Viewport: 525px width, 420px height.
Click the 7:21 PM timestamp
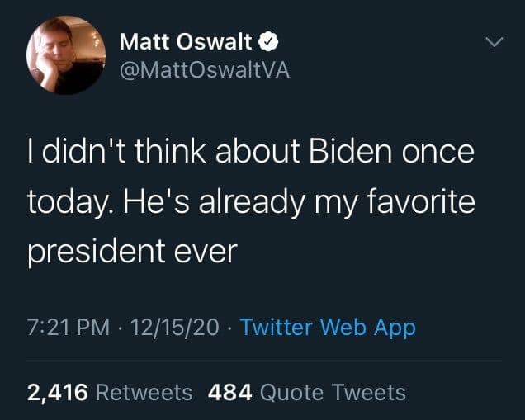(x=68, y=328)
